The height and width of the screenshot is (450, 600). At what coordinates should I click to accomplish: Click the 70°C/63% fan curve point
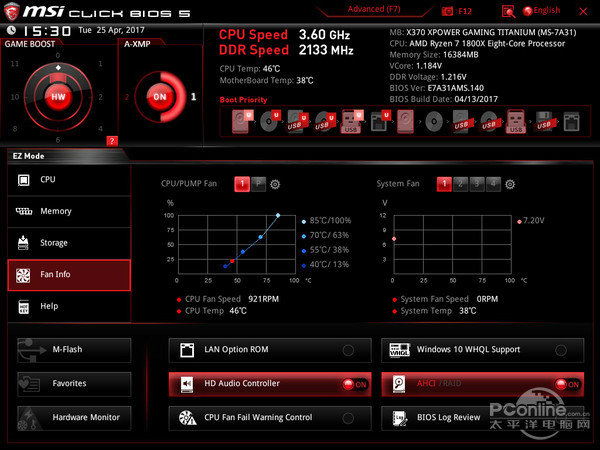tap(261, 237)
